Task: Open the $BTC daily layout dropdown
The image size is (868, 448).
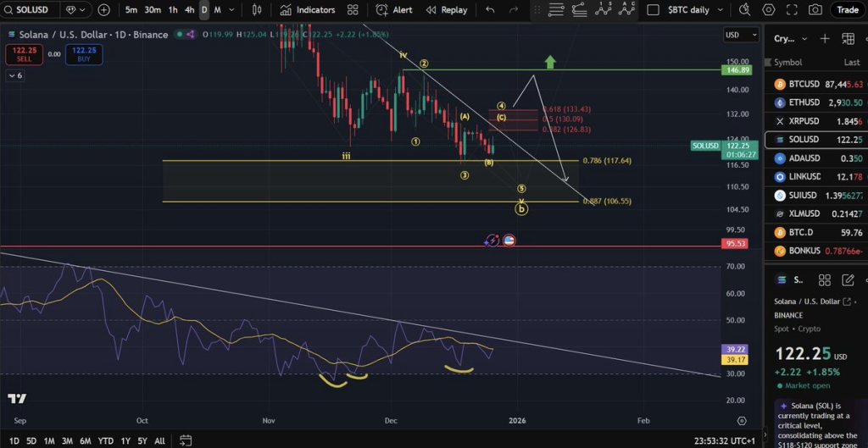Action: click(x=695, y=10)
